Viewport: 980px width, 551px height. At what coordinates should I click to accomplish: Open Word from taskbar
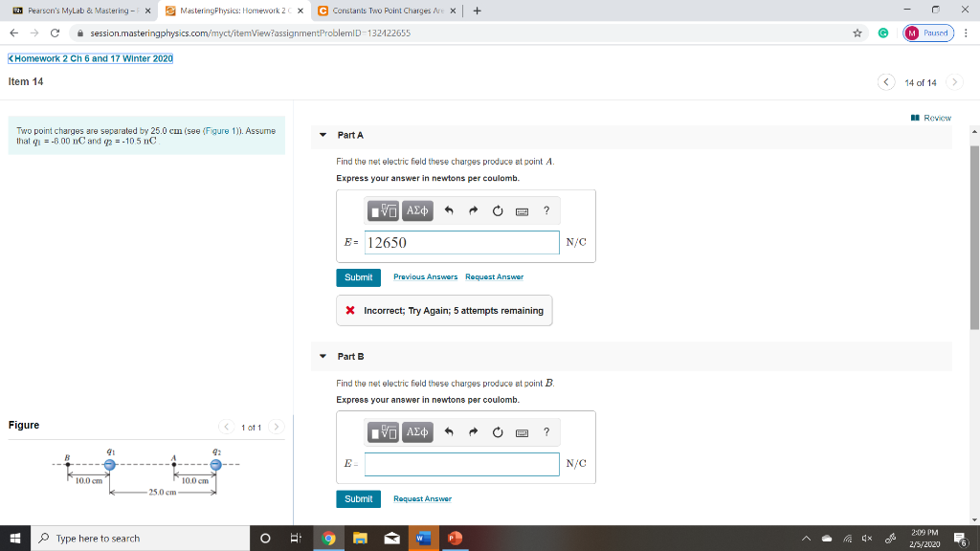(423, 538)
